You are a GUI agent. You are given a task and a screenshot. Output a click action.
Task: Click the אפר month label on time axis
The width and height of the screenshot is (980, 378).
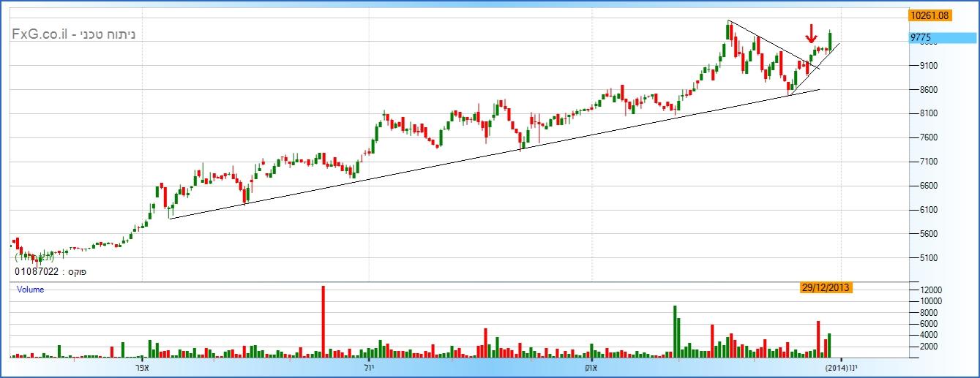[x=142, y=367]
